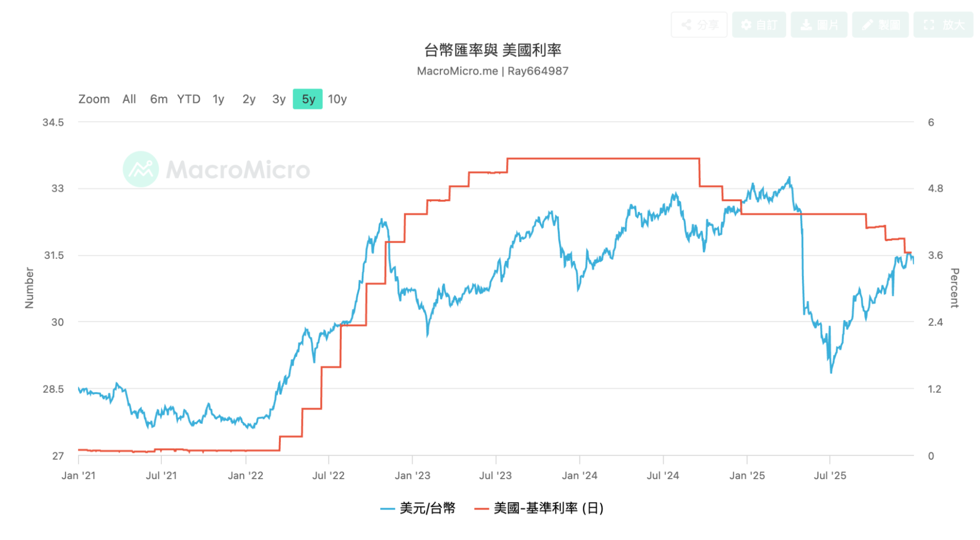Select the 1y time range tab
Viewport: 980px width, 540px height.
point(218,99)
